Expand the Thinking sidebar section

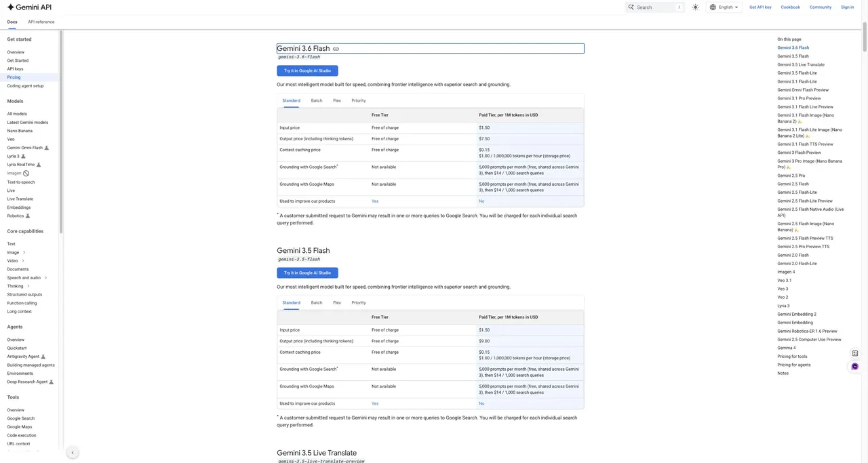point(28,286)
